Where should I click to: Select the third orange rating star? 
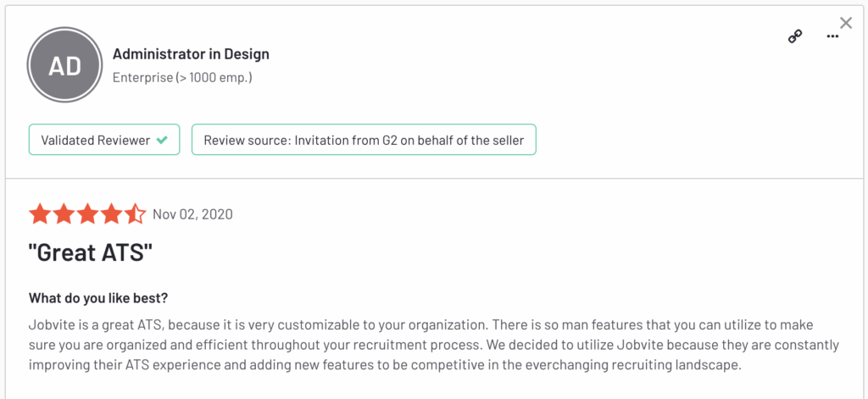87,214
